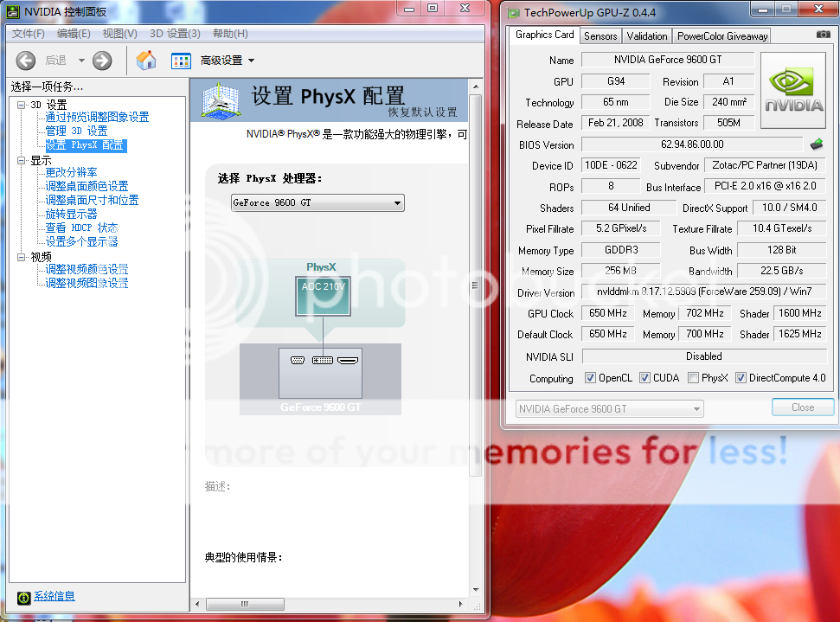
Task: Select 更改分辨率 in the task tree
Action: (71, 172)
